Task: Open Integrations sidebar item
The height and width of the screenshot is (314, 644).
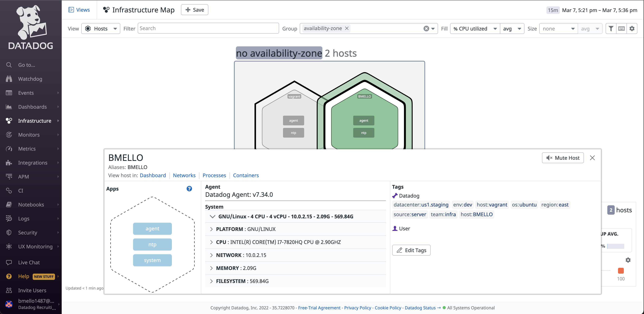Action: click(x=33, y=163)
